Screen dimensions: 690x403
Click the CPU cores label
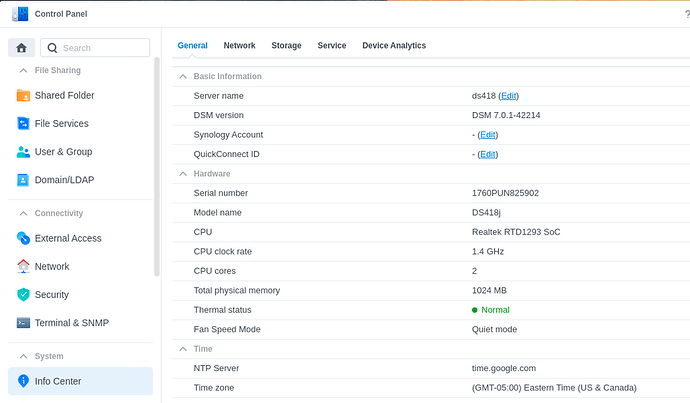[215, 271]
